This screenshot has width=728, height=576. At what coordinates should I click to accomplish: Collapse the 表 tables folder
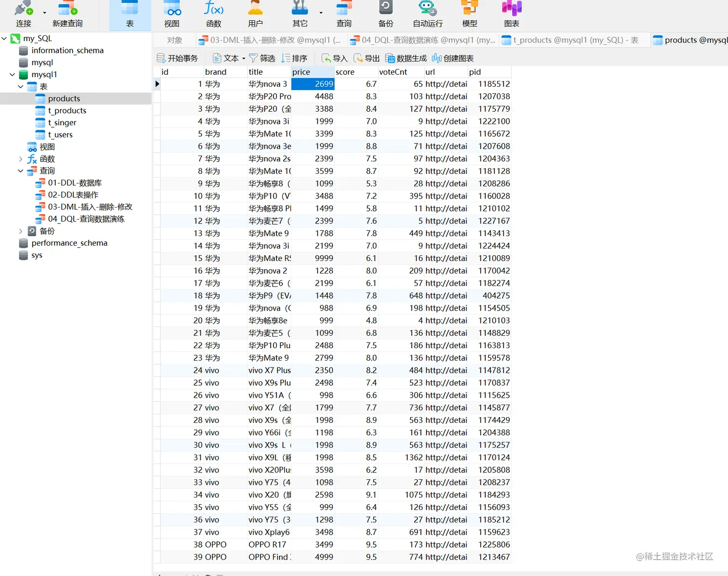[x=20, y=87]
